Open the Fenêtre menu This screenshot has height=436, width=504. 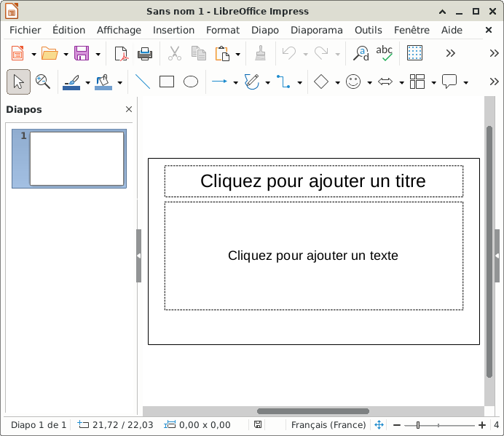[412, 30]
